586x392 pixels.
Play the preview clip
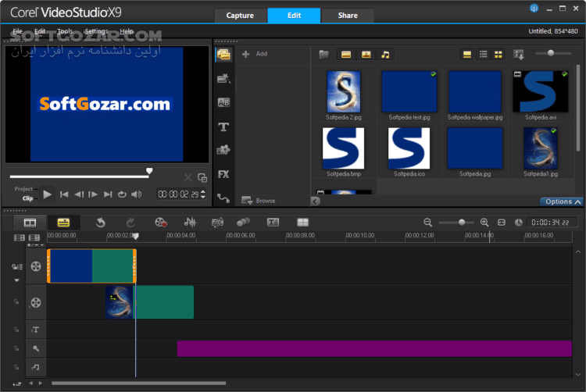click(x=47, y=194)
